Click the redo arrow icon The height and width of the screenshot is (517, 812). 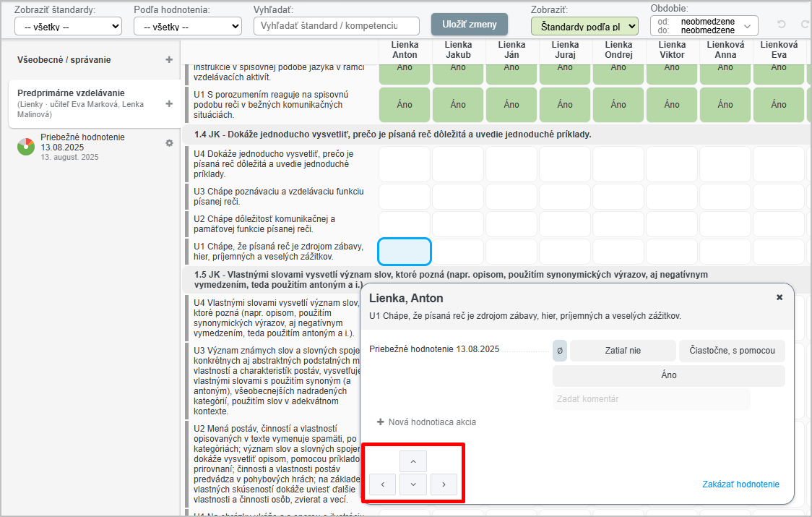tap(800, 25)
